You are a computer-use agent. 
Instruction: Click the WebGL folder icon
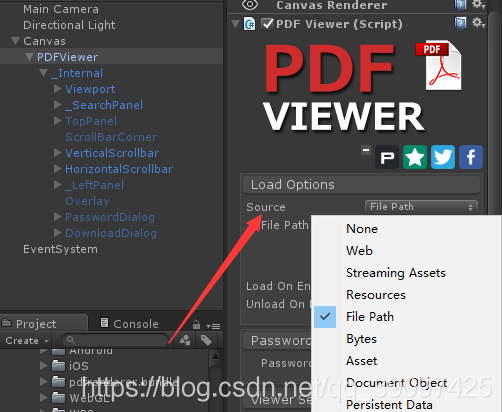click(58, 397)
